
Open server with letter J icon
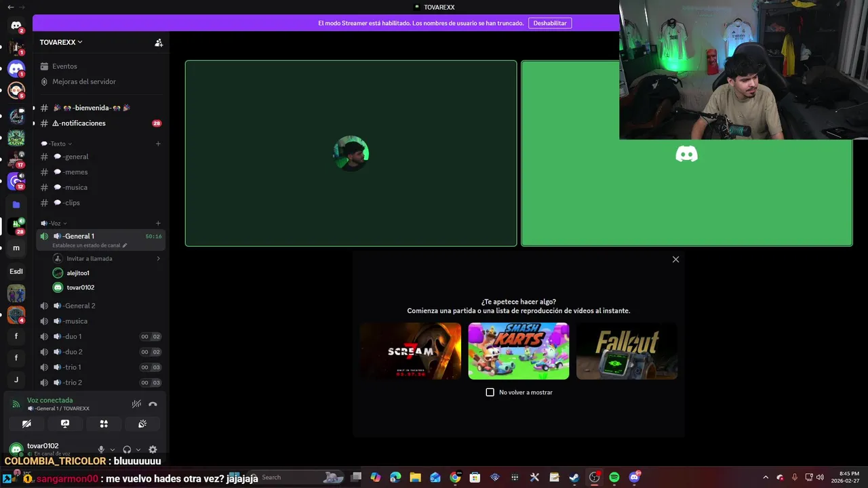16,380
